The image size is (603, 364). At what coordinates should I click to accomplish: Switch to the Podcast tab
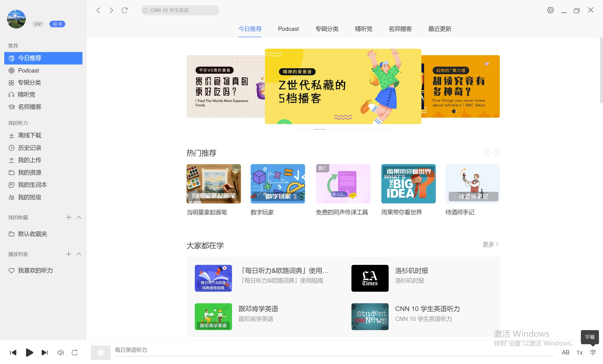tap(288, 29)
